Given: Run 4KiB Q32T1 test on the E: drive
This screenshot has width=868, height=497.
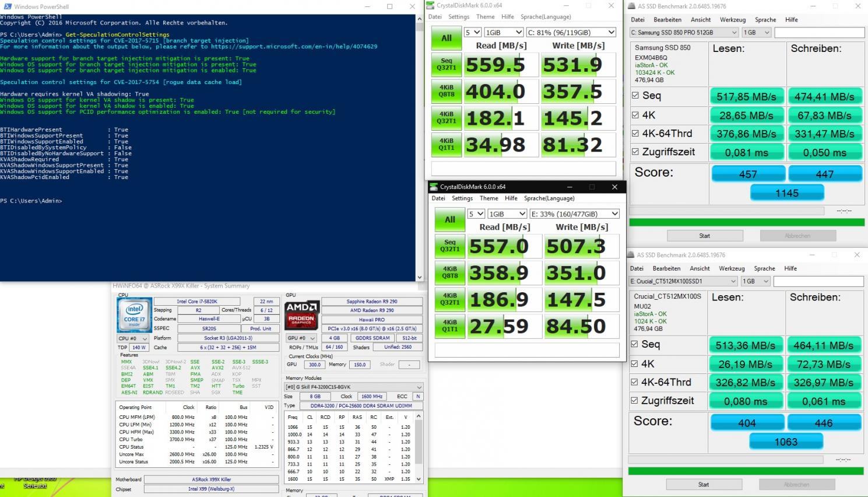Looking at the screenshot, I should pos(449,299).
